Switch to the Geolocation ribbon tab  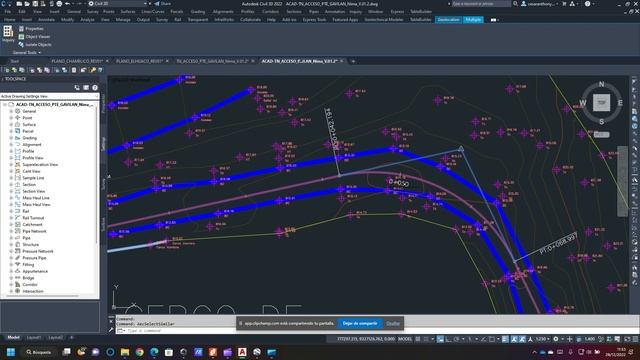point(448,20)
